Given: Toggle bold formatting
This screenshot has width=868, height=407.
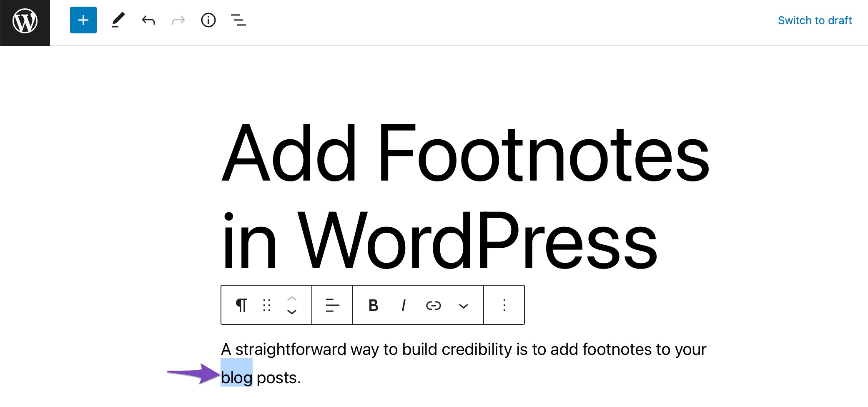Looking at the screenshot, I should (374, 305).
